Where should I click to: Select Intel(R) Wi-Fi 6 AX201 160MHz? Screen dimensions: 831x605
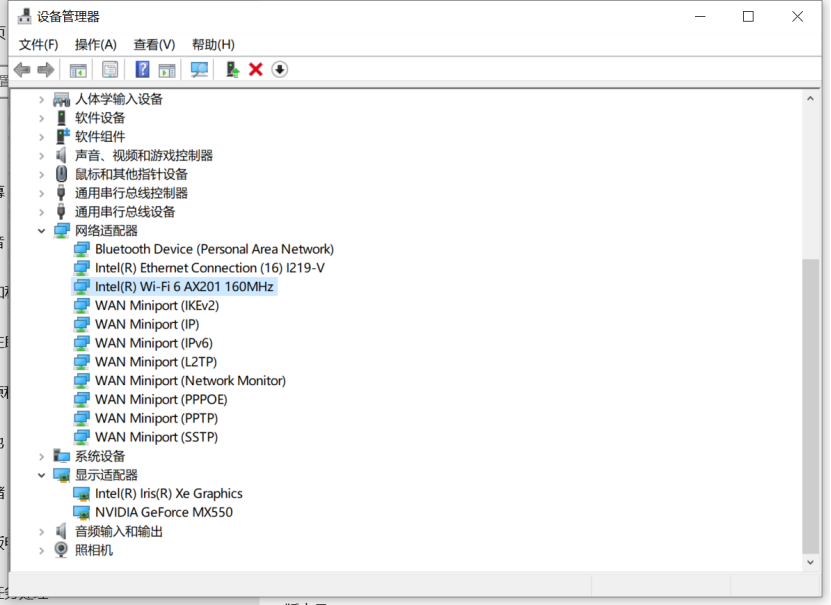coord(184,287)
